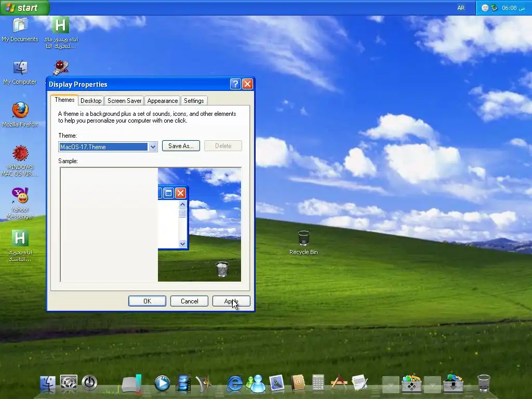Open the Screen Saver tab

pos(125,101)
